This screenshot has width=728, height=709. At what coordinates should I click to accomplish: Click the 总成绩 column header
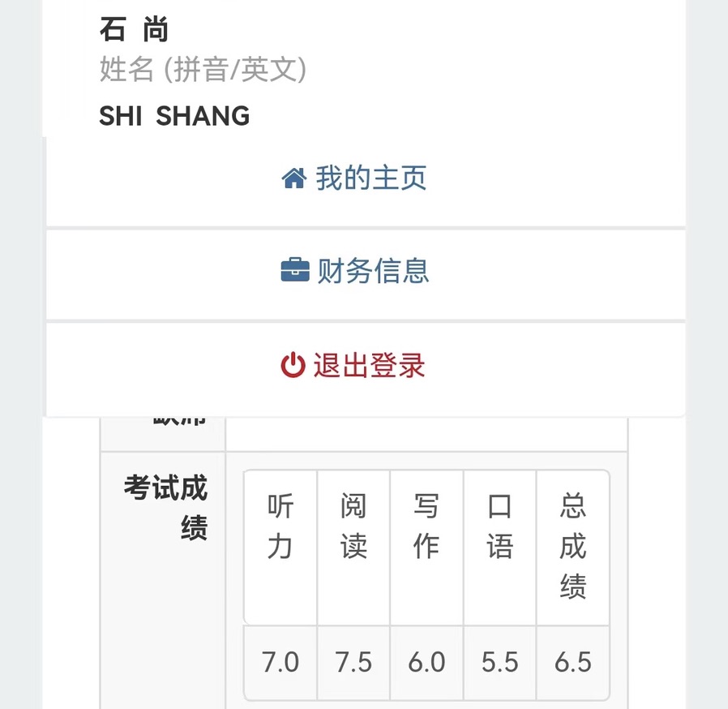[572, 547]
